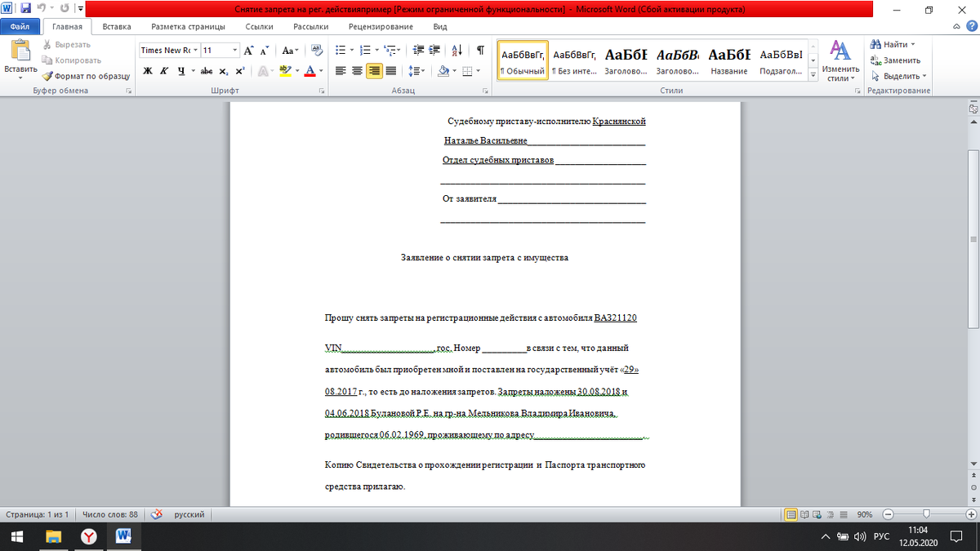The width and height of the screenshot is (980, 551).
Task: Save document via quick access toolbar
Action: tap(24, 9)
